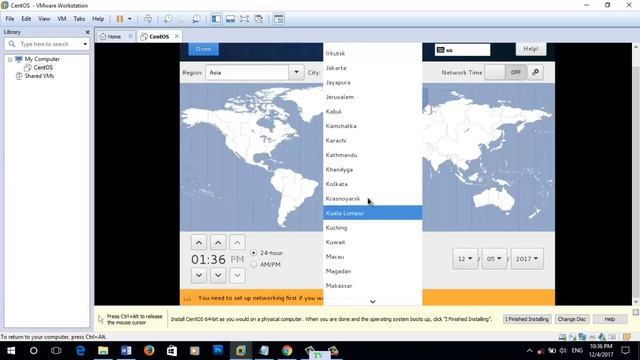Decrease the minutes with down arrow

pos(218,275)
